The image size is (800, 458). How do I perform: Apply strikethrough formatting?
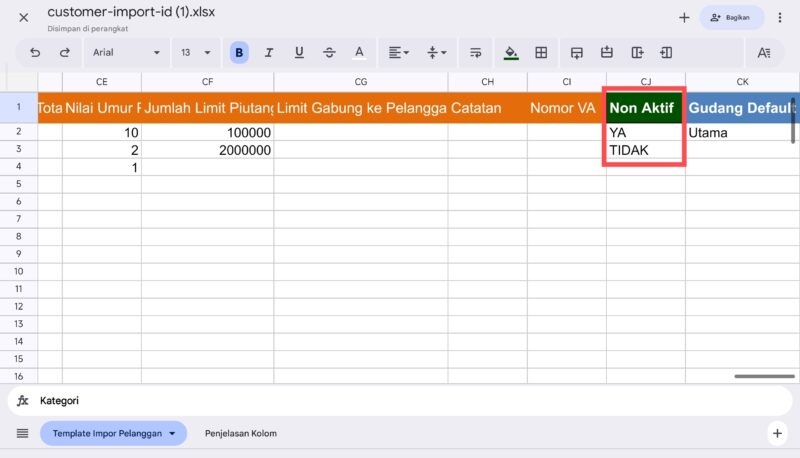point(329,53)
